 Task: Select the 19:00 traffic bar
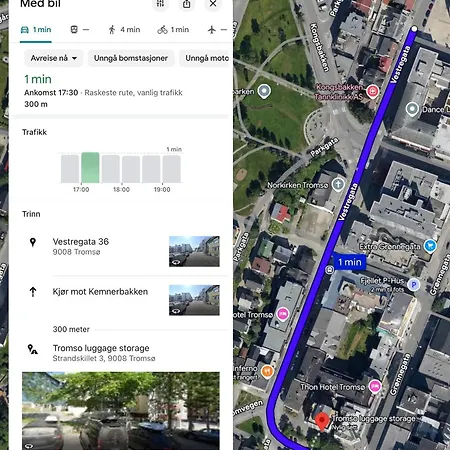pyautogui.click(x=172, y=169)
